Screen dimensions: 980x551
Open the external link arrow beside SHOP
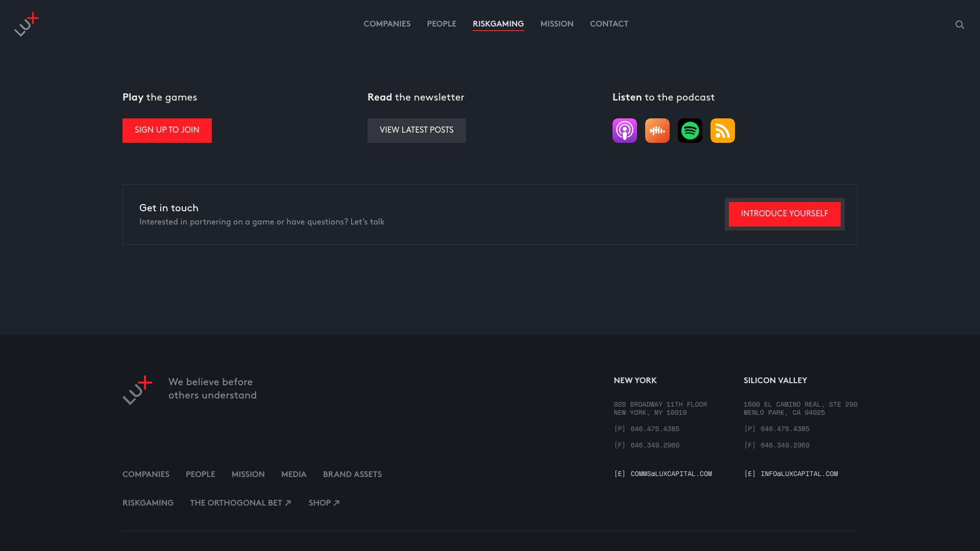pyautogui.click(x=336, y=503)
